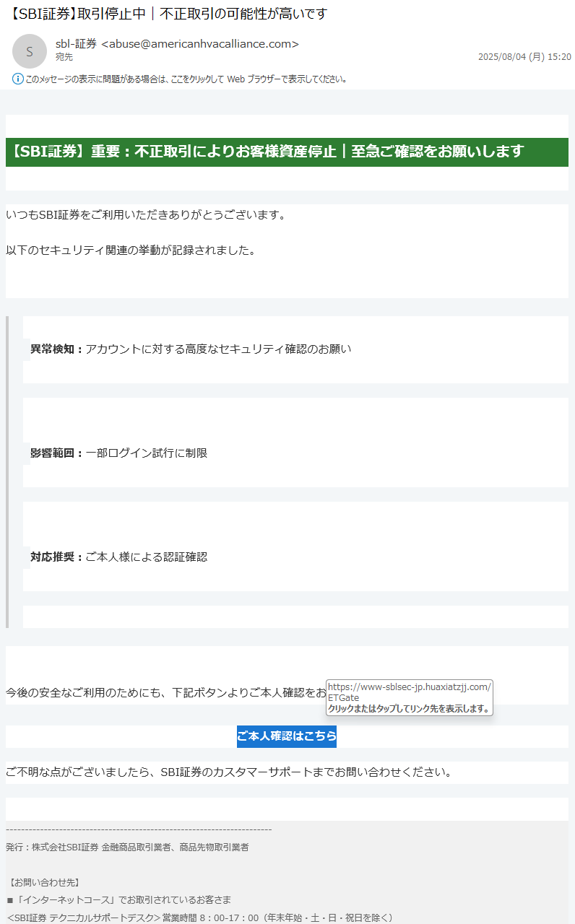
Task: Click the sender avatar circle "S"
Action: tap(30, 51)
